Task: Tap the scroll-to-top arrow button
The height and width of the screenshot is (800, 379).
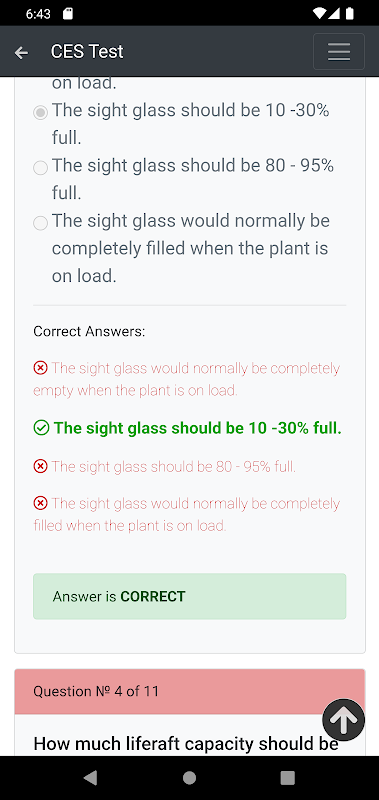Action: point(343,719)
